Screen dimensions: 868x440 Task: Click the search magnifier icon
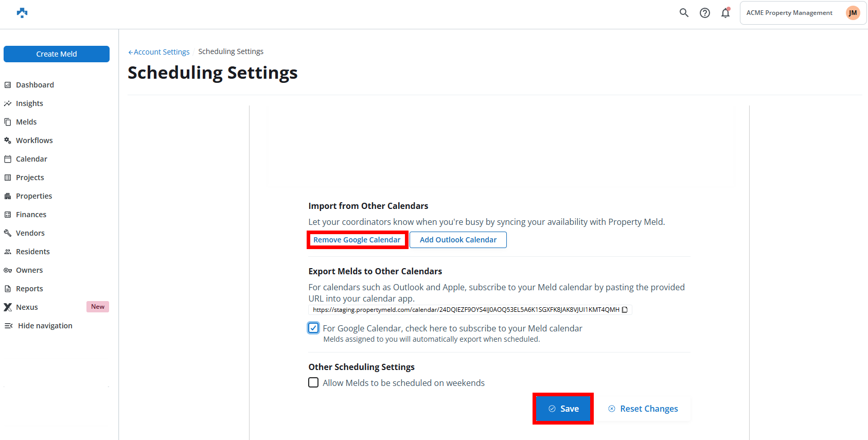click(684, 13)
